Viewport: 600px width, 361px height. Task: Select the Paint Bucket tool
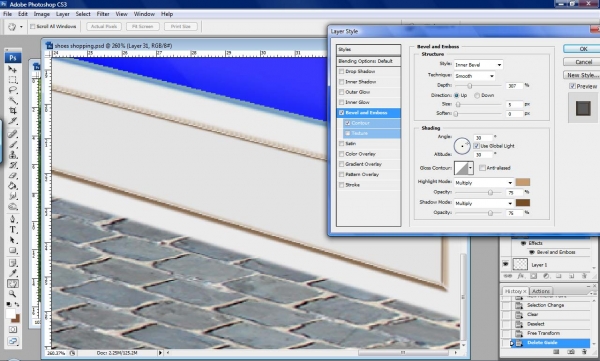(x=13, y=186)
